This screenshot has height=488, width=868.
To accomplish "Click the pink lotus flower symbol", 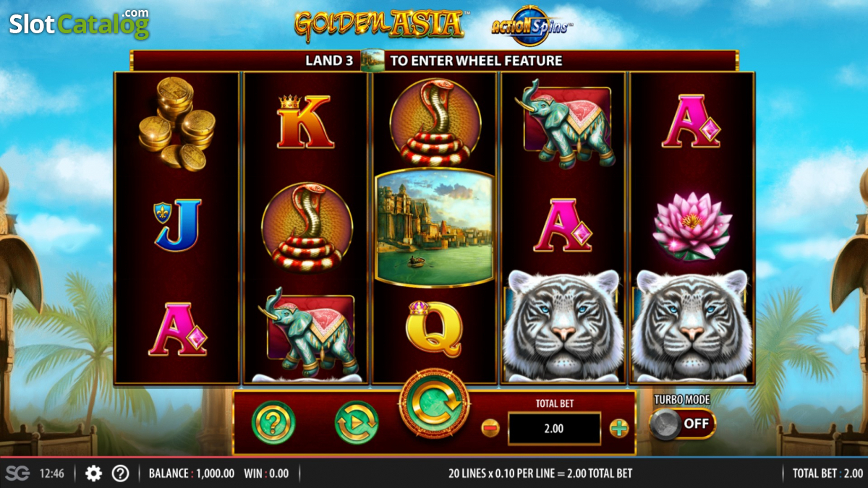I will point(692,226).
